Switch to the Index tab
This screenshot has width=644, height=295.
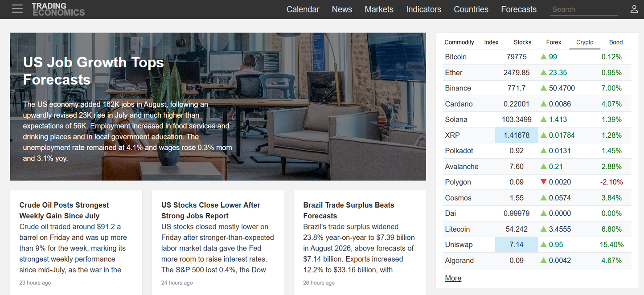[x=491, y=42]
